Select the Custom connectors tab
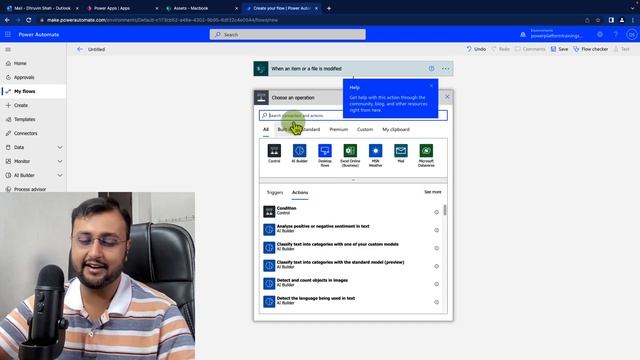The height and width of the screenshot is (360, 640). [x=365, y=129]
